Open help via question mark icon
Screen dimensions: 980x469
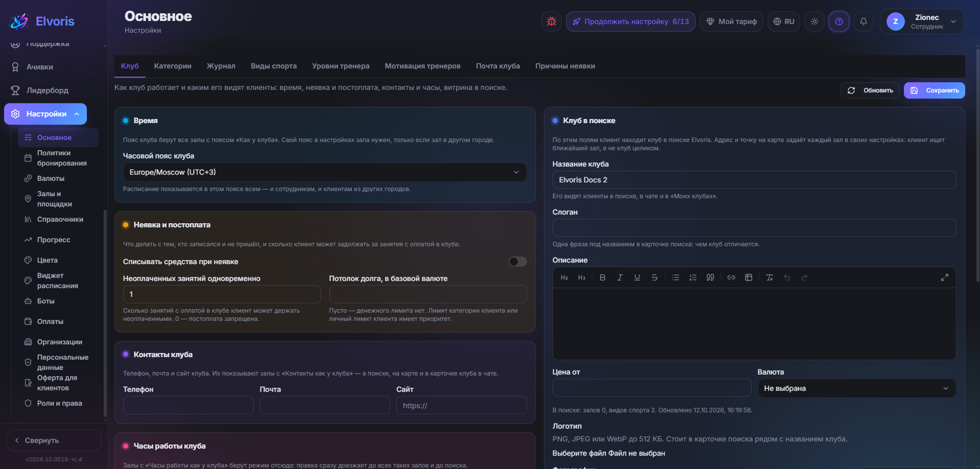click(839, 21)
